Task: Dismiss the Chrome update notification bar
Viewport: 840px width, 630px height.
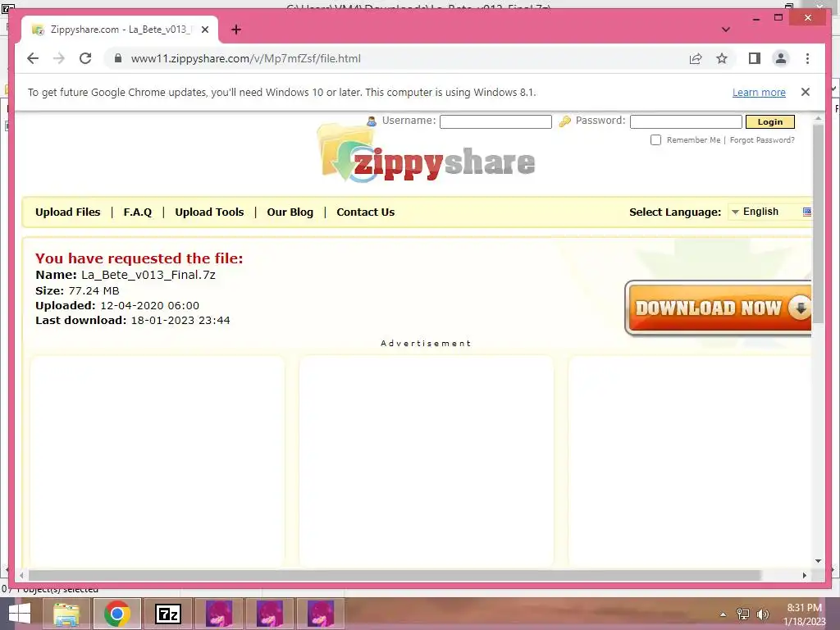Action: [806, 92]
